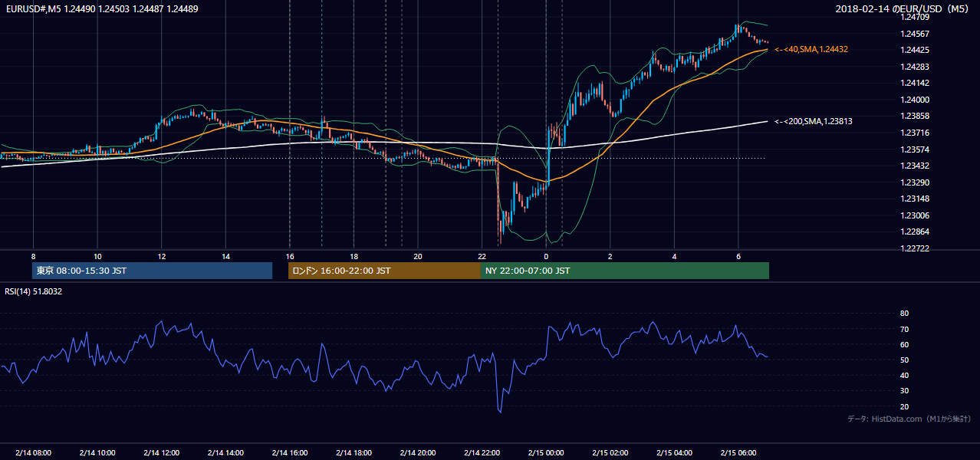Image resolution: width=980 pixels, height=460 pixels.
Task: Click hour label 0 under the price chart
Action: point(546,256)
